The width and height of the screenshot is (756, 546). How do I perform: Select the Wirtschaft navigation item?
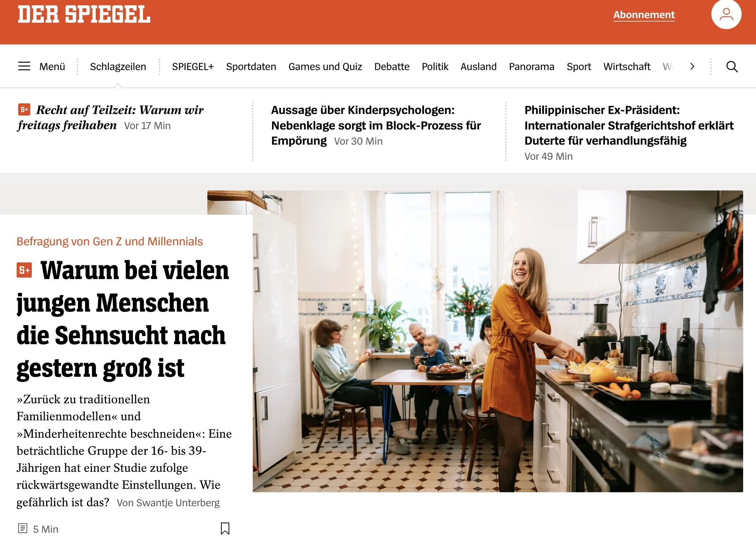(x=627, y=67)
